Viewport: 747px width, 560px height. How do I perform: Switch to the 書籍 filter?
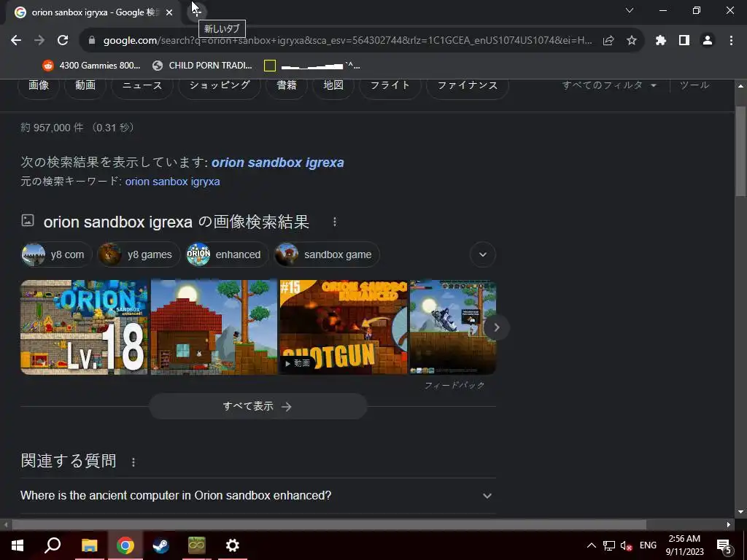pyautogui.click(x=287, y=85)
